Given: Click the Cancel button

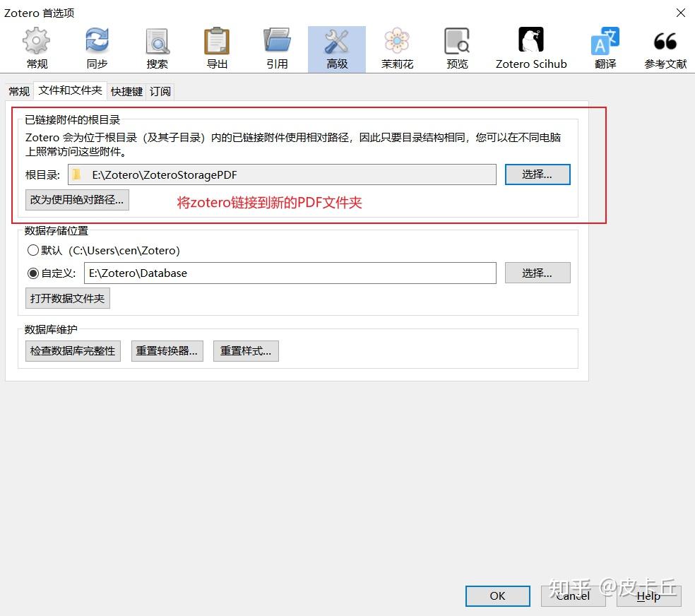Looking at the screenshot, I should [573, 596].
